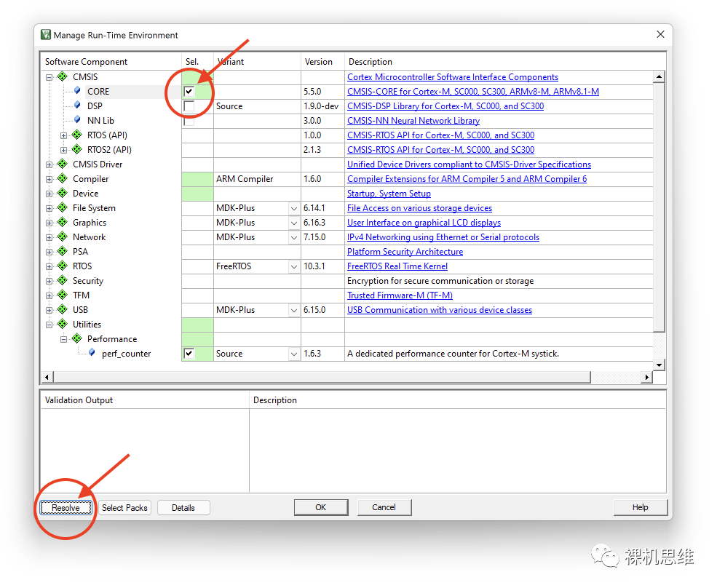
Task: Select the perf_counter tree row
Action: click(126, 354)
